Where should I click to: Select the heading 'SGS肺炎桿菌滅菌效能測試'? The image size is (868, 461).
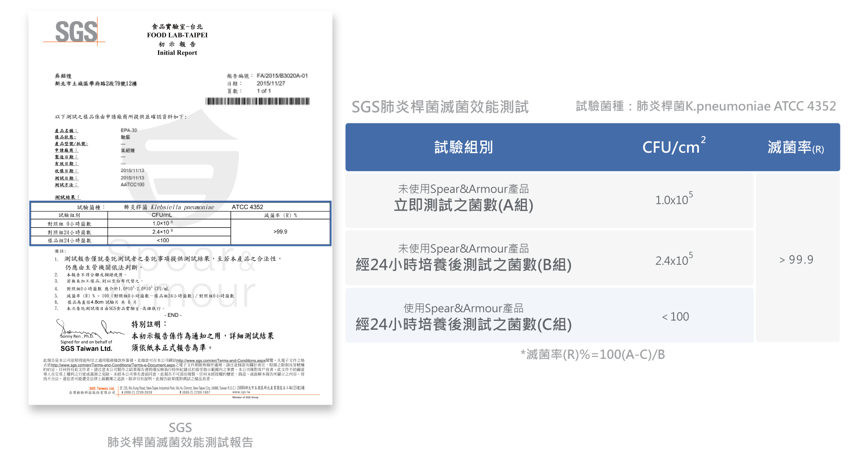tap(440, 107)
